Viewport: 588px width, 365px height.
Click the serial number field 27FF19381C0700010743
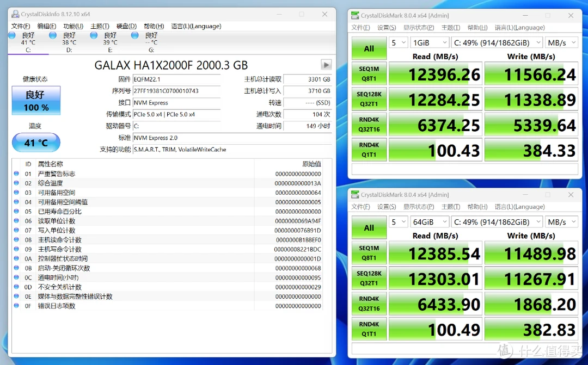point(176,91)
